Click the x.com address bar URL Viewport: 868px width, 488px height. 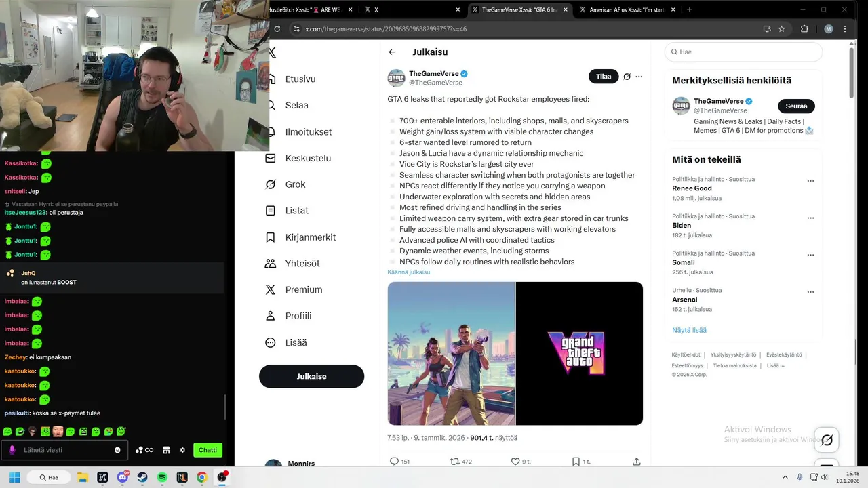click(x=386, y=29)
